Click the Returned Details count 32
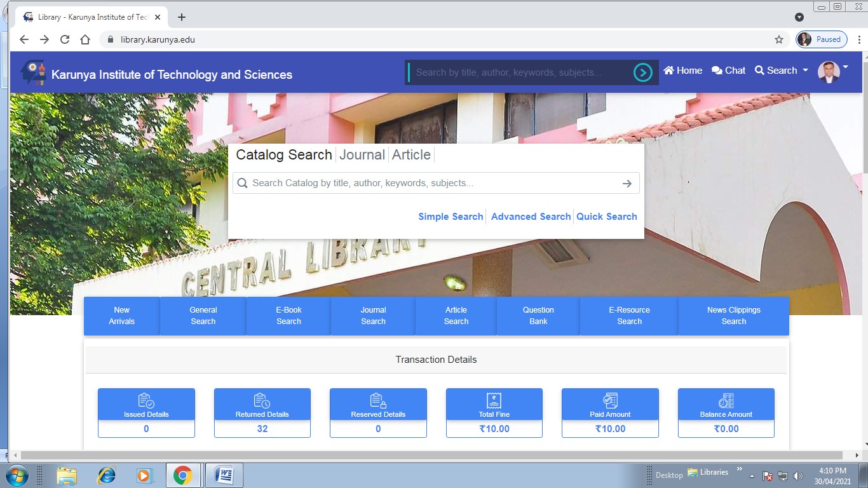 point(262,429)
